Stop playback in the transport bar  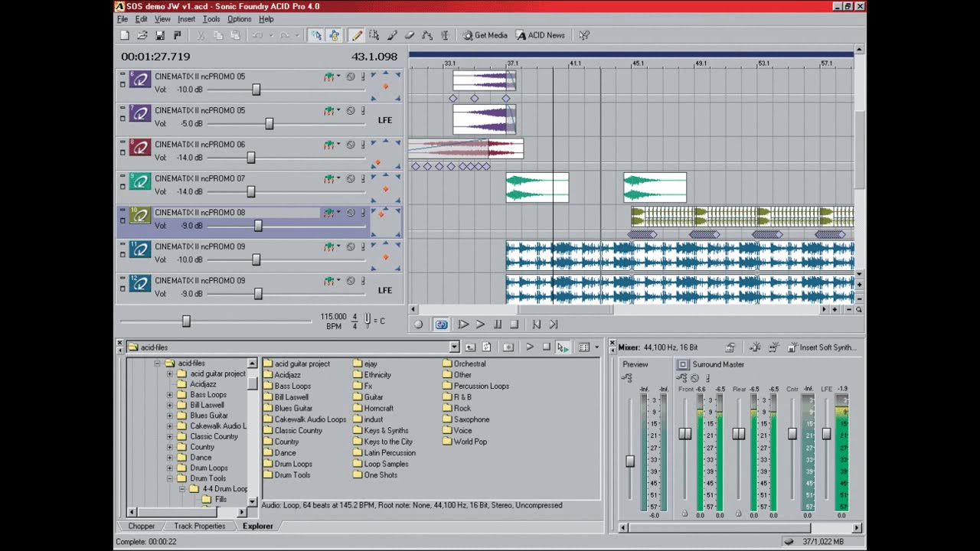click(514, 324)
